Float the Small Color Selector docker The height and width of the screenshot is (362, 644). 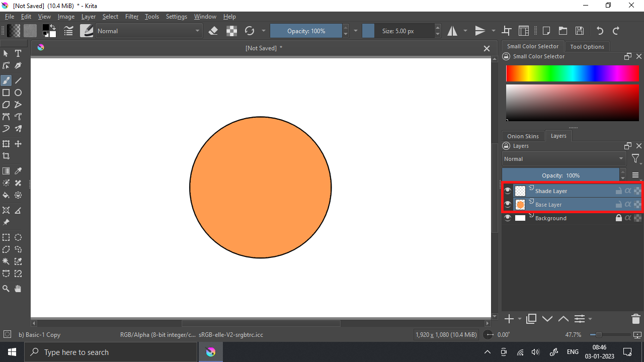628,56
